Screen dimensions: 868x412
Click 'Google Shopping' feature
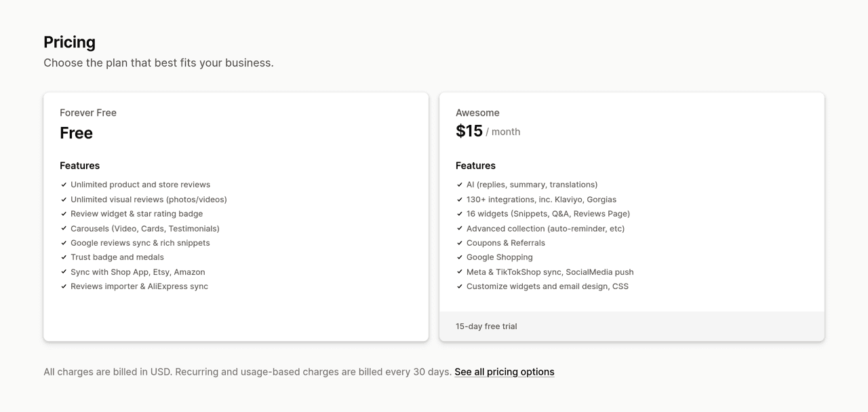[500, 257]
